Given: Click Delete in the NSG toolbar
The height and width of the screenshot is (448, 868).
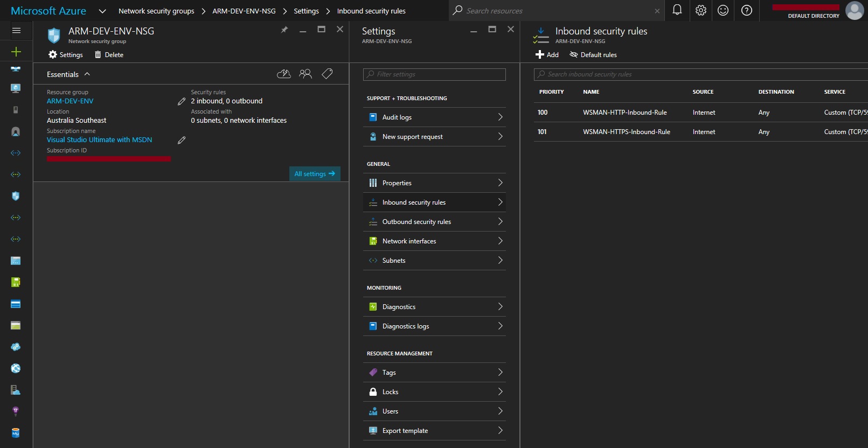Looking at the screenshot, I should click(109, 55).
